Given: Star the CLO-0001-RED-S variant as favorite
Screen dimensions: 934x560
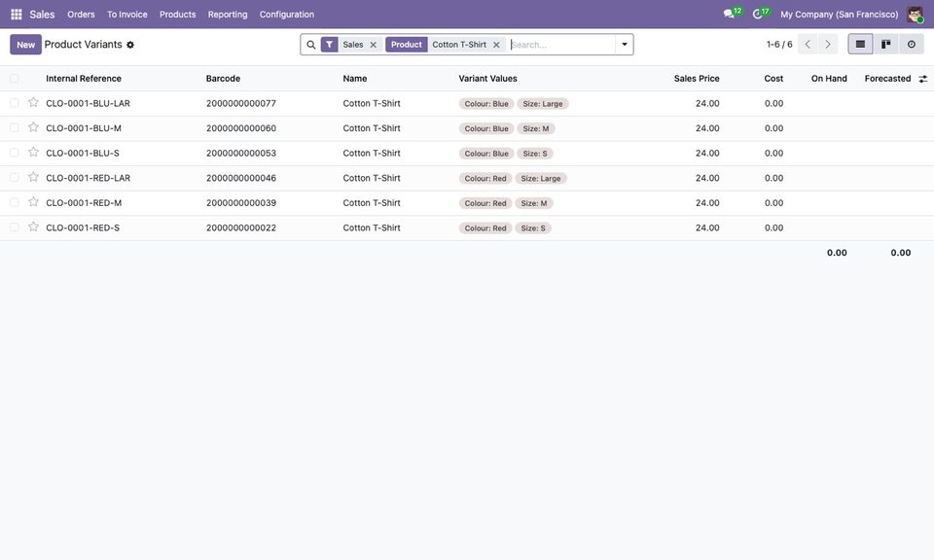Looking at the screenshot, I should (33, 227).
